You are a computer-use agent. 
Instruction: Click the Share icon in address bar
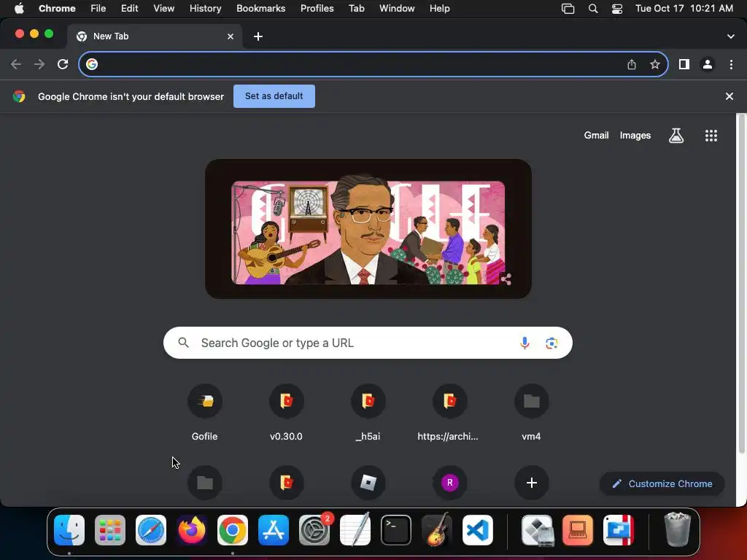(x=632, y=64)
